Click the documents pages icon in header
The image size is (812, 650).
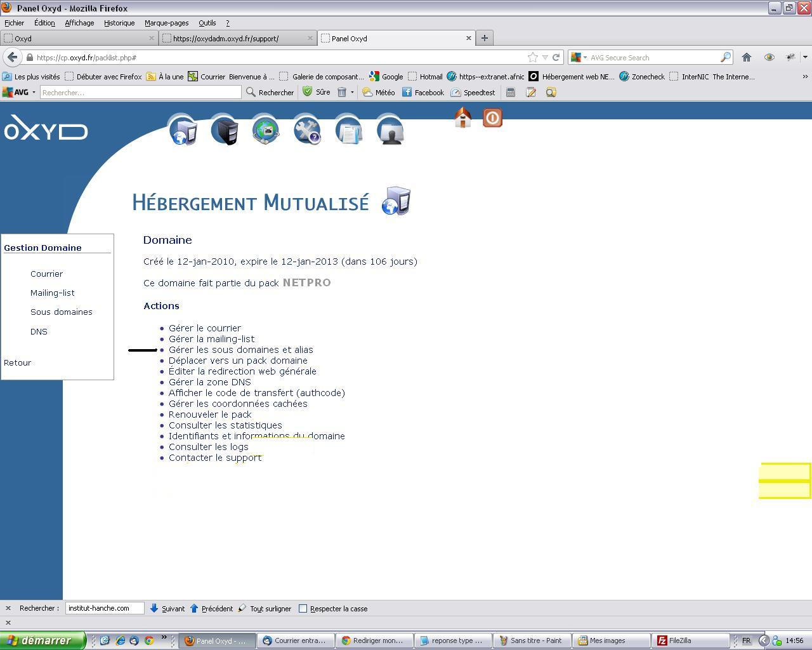[x=348, y=130]
